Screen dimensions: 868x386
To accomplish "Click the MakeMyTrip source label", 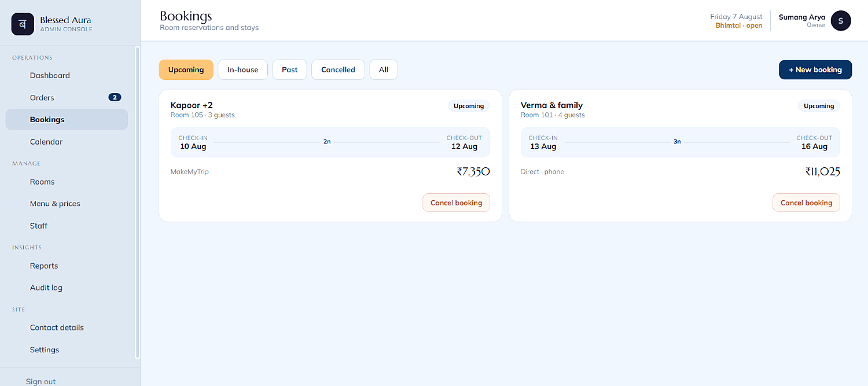I will click(190, 172).
